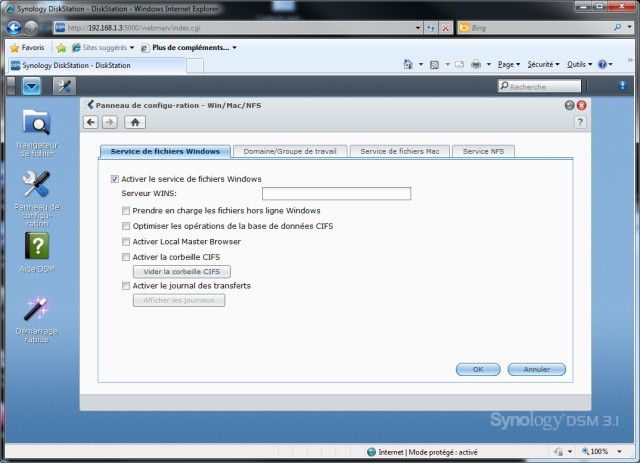Check Prendre en charge les fichiers hors ligne
Image resolution: width=640 pixels, height=463 pixels.
point(126,211)
